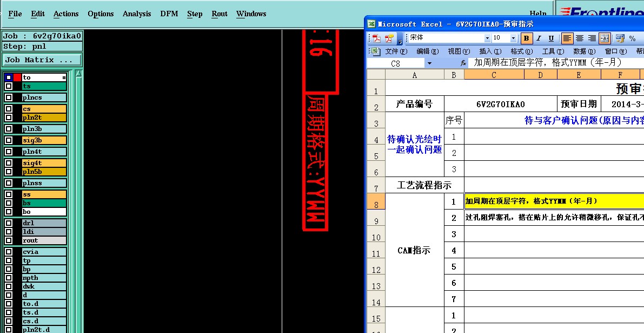644x333 pixels.
Task: Toggle display checkbox for layer to
Action: coord(9,77)
